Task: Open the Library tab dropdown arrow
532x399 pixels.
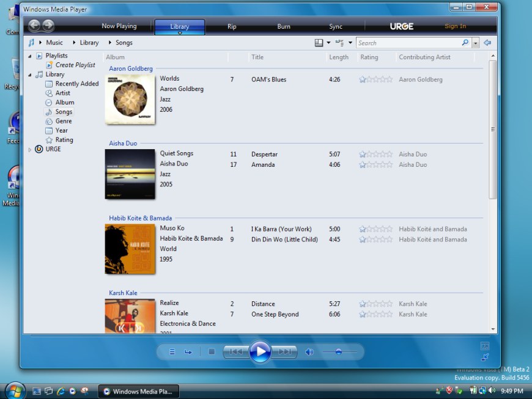Action: pyautogui.click(x=180, y=33)
